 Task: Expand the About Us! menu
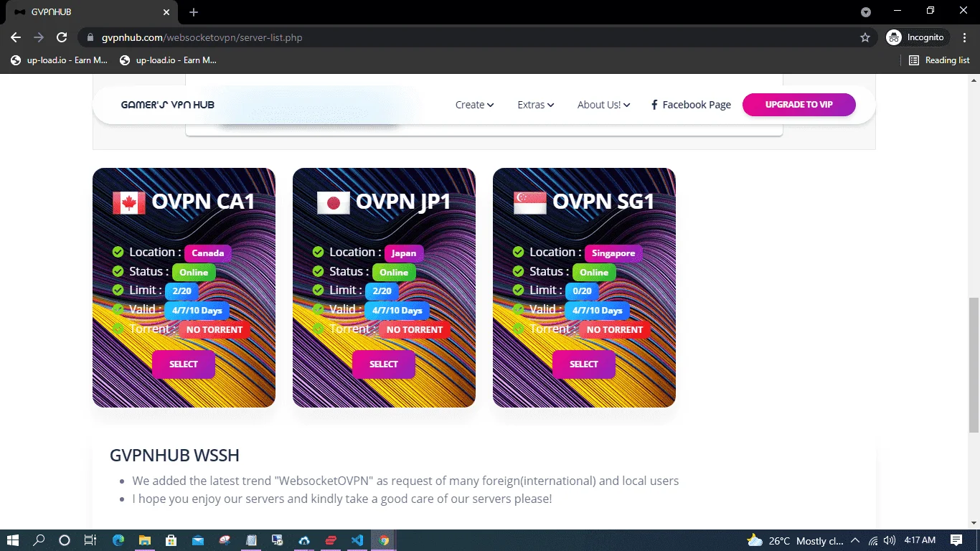point(603,105)
